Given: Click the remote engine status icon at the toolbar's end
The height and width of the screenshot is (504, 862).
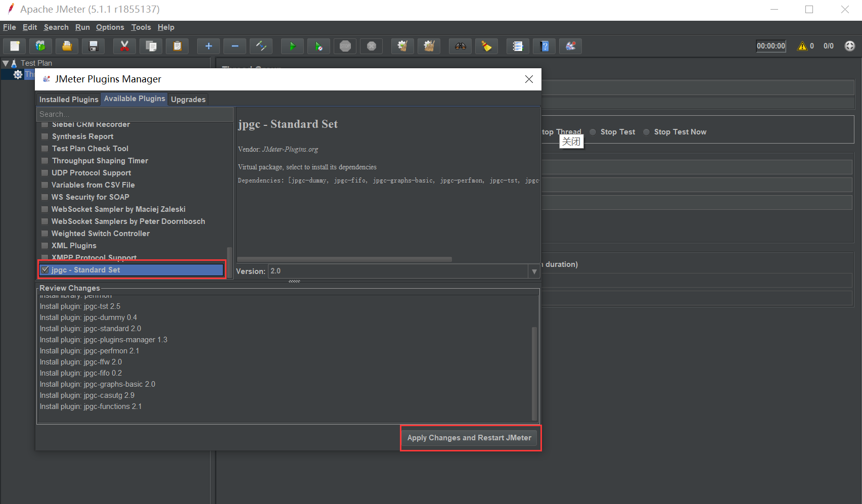Looking at the screenshot, I should coord(850,46).
